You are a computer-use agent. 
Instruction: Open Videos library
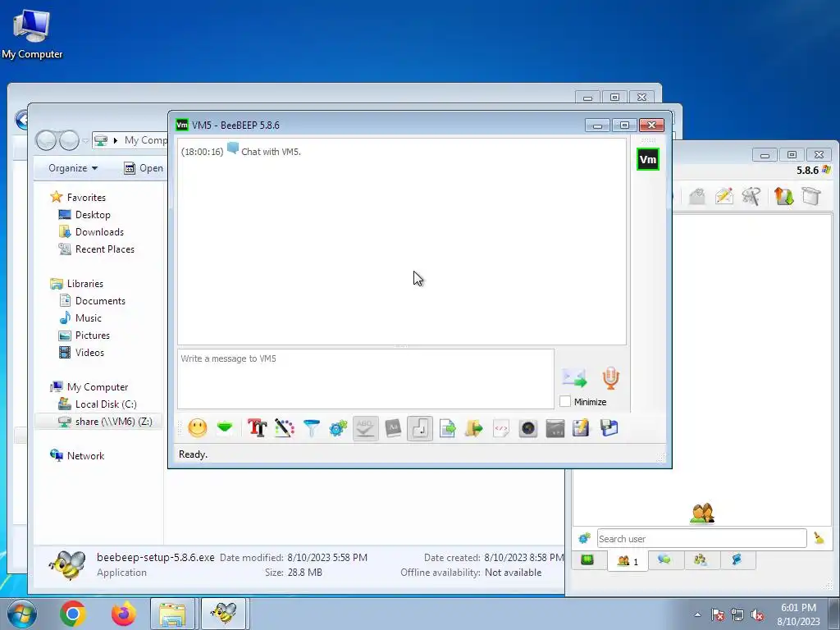click(89, 353)
